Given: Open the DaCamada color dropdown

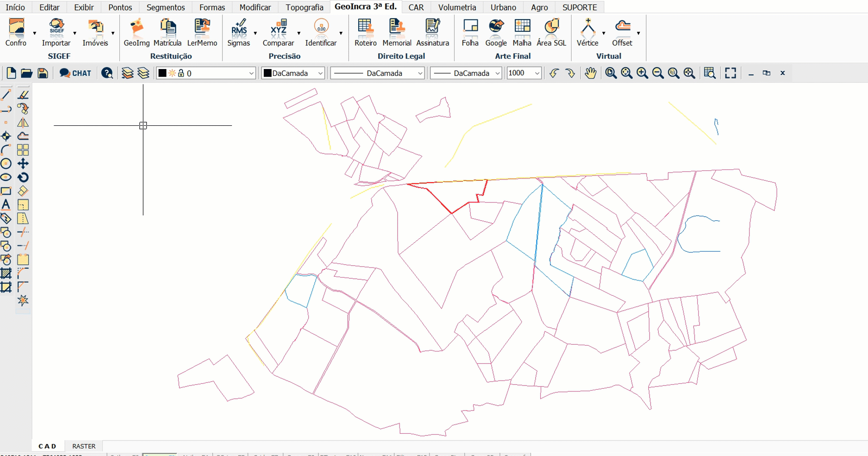Looking at the screenshot, I should 320,73.
